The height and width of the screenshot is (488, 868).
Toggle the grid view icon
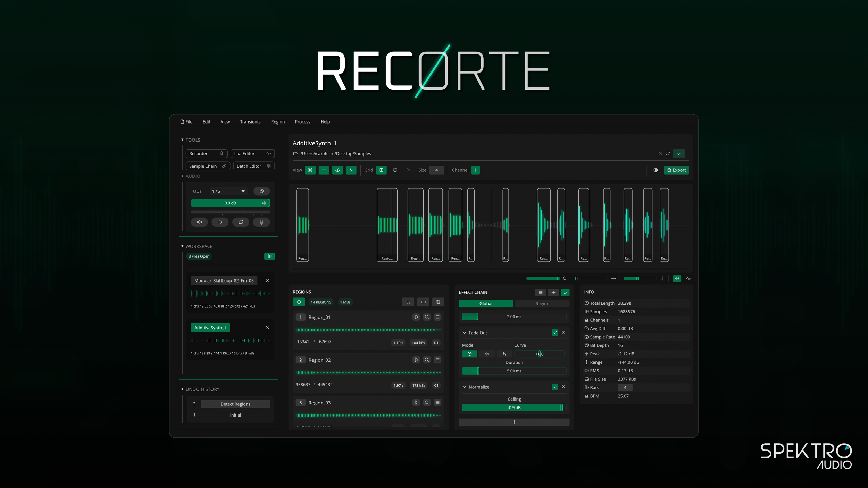[381, 170]
